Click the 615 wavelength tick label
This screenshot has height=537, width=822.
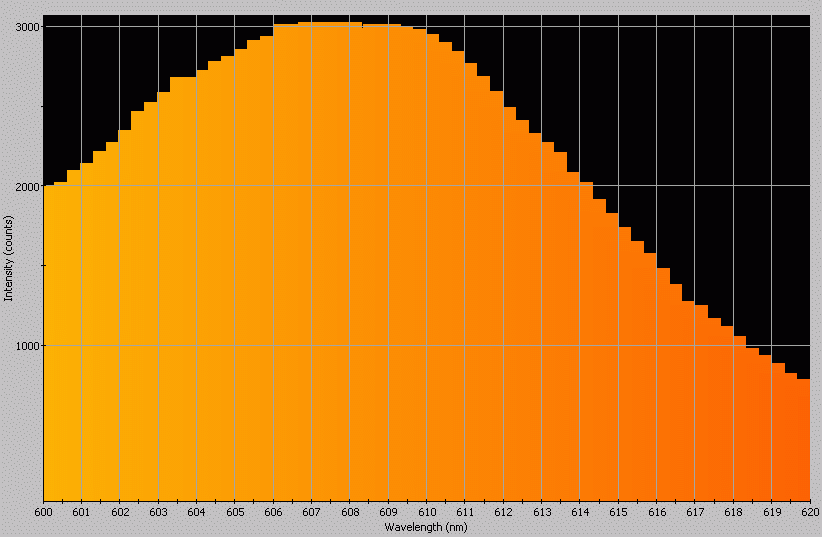619,512
